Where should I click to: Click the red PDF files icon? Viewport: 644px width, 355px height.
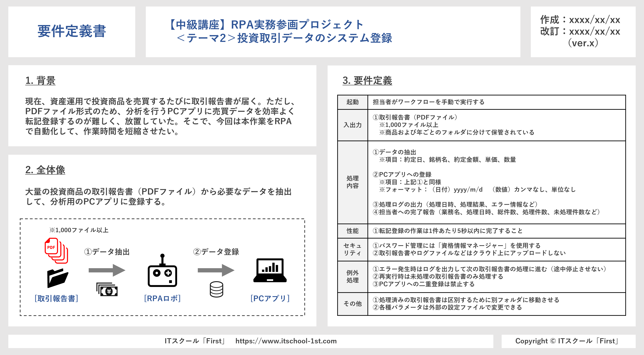click(x=56, y=250)
